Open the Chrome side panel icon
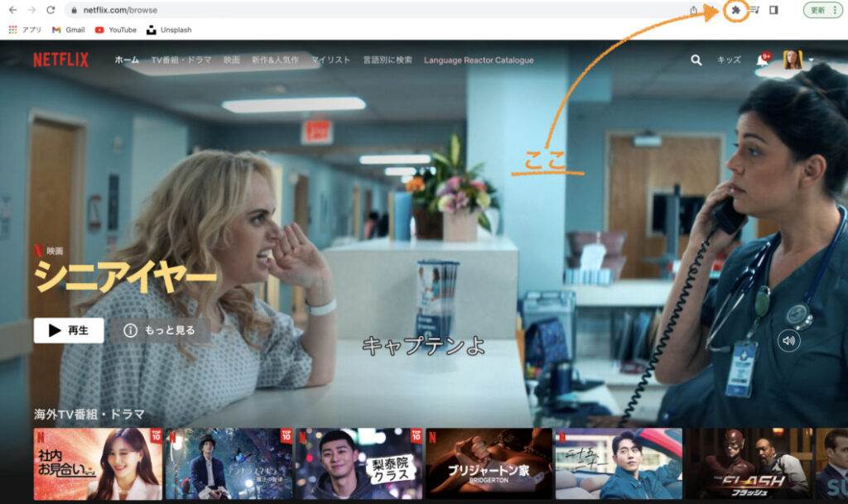Image resolution: width=848 pixels, height=504 pixels. (x=773, y=10)
